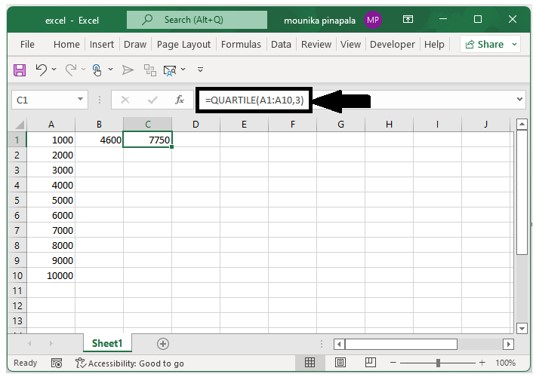Select cell containing 10000
The width and height of the screenshot is (534, 376).
pos(51,276)
